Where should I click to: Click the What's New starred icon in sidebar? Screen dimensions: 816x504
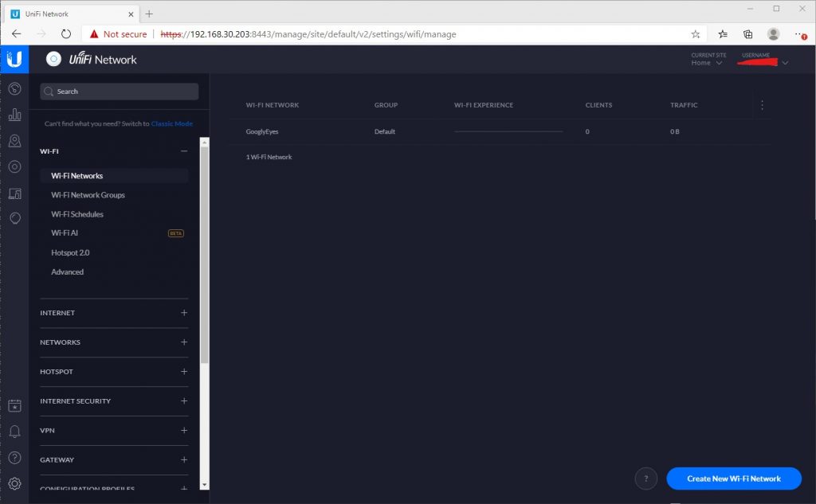pyautogui.click(x=14, y=405)
